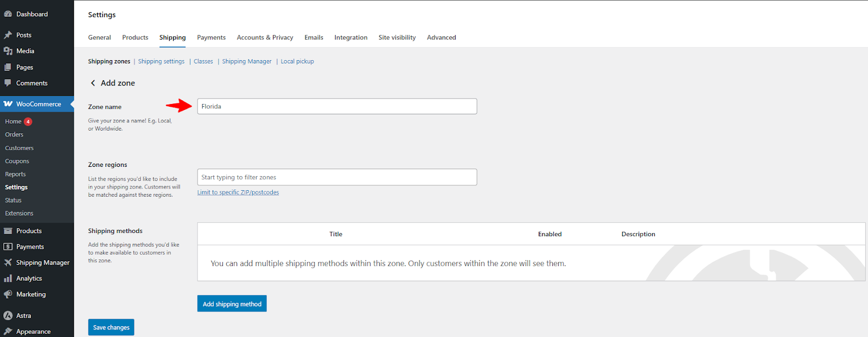Open the Site visibility tab
This screenshot has height=337, width=868.
tap(397, 37)
